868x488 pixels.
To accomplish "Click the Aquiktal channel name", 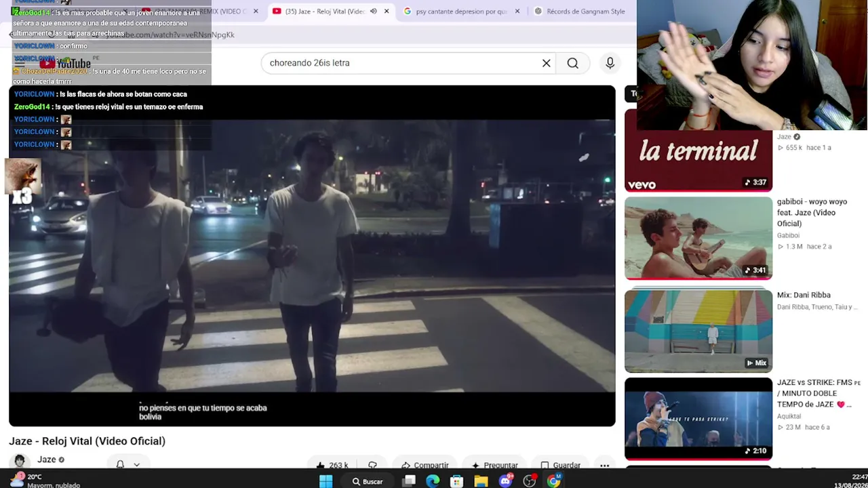I will [789, 416].
